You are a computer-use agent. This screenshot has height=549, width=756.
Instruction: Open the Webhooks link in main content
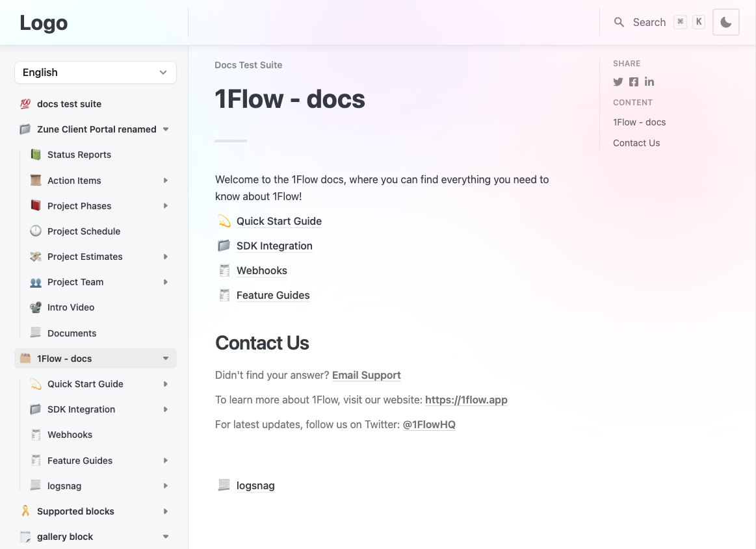(x=262, y=270)
